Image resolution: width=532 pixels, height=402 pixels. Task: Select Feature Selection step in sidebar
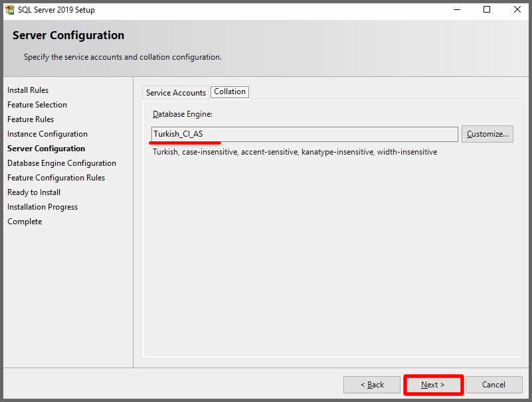[x=37, y=105]
